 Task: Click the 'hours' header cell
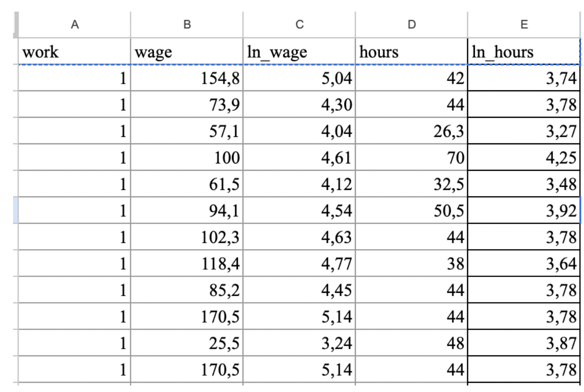pyautogui.click(x=411, y=52)
